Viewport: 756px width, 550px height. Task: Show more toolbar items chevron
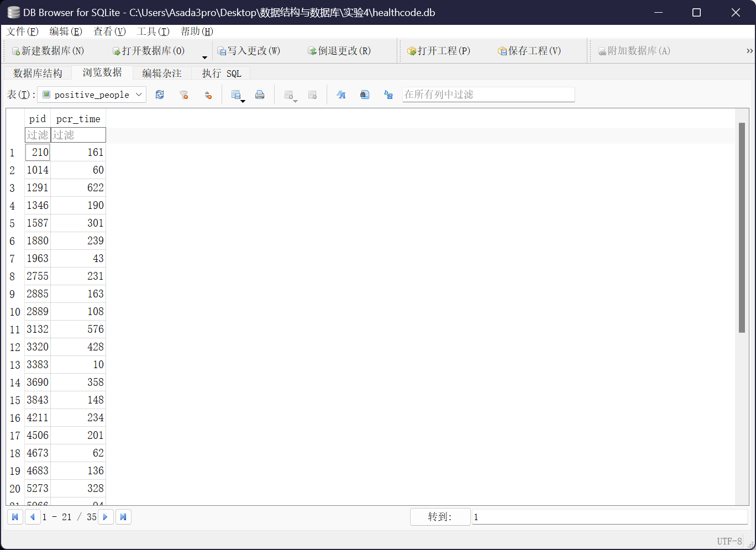point(749,51)
